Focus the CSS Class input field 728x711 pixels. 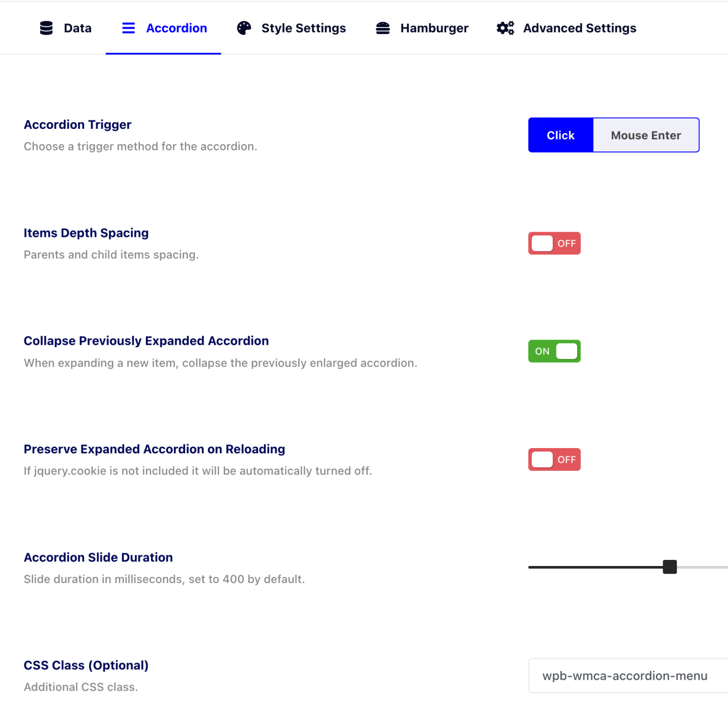[x=628, y=676]
